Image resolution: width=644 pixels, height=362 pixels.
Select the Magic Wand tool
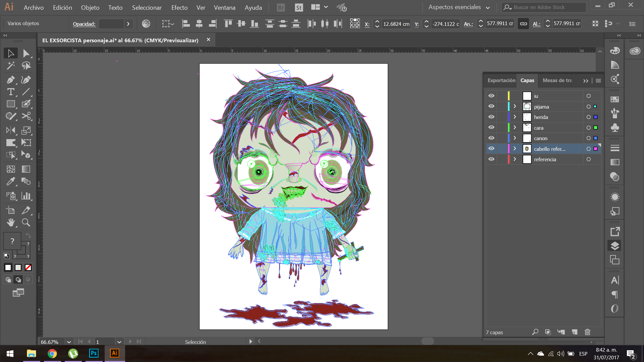(11, 66)
